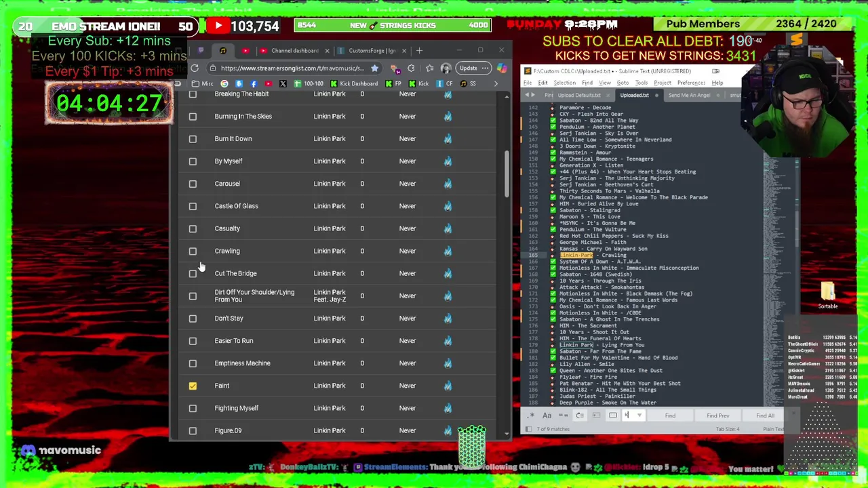The image size is (868, 488).
Task: Check the Easier To Run checkbox
Action: [x=193, y=341]
